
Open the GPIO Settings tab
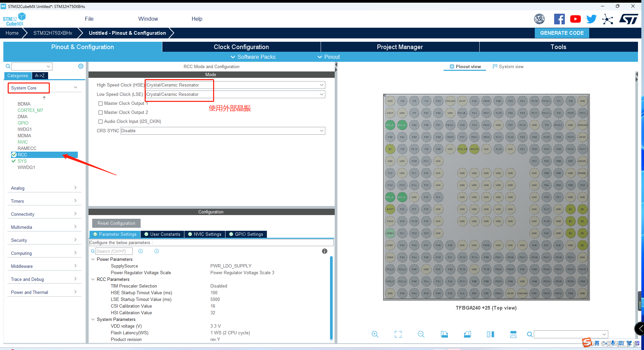point(246,234)
